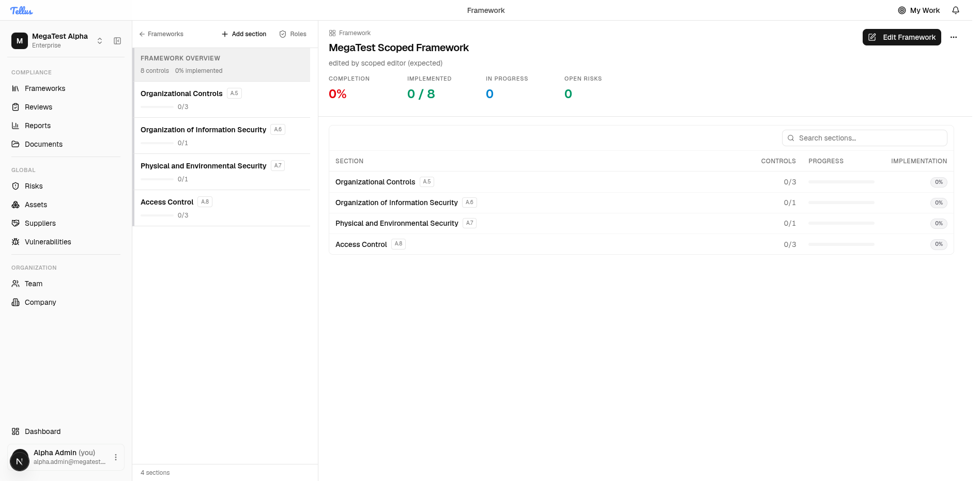
Task: Select Framework Overview panel item
Action: tap(222, 65)
